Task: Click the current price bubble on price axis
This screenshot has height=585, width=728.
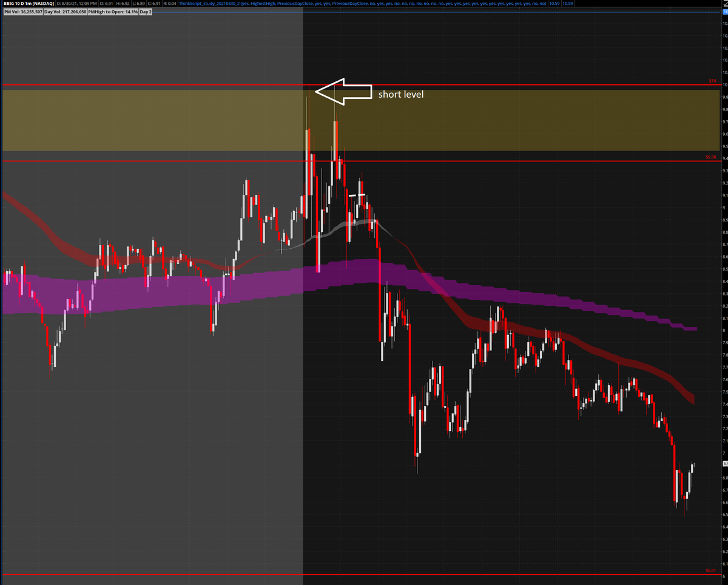Action: click(x=725, y=464)
